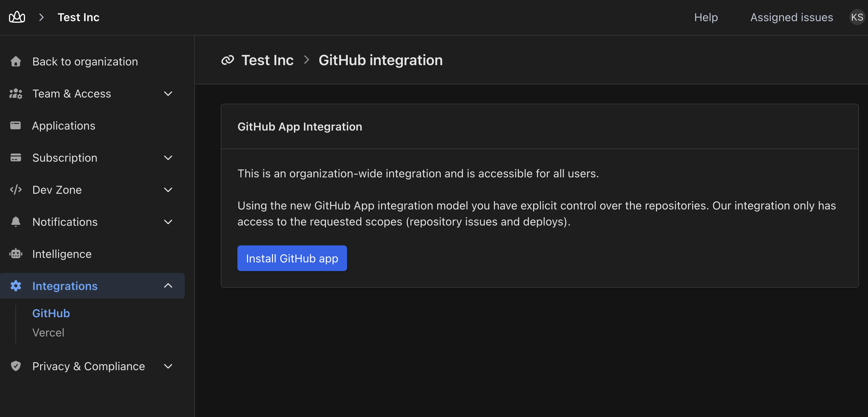The height and width of the screenshot is (417, 868).
Task: Expand the Team & Access chevron
Action: coord(168,94)
